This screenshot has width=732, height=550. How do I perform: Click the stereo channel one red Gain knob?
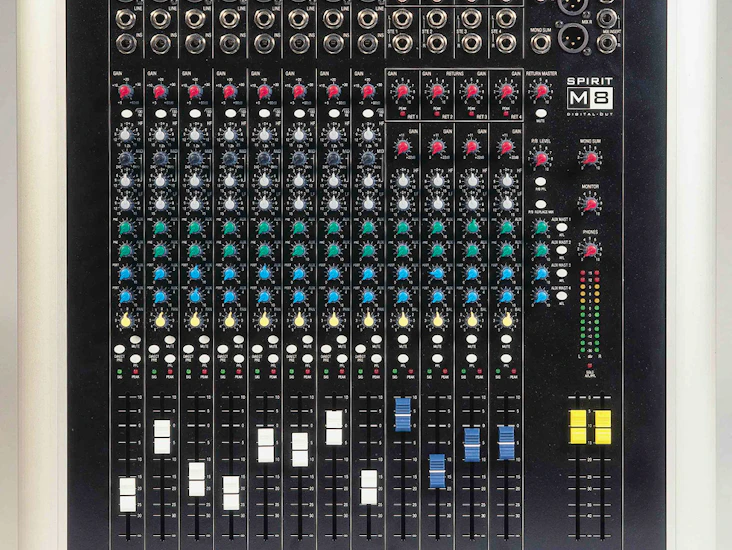click(402, 147)
